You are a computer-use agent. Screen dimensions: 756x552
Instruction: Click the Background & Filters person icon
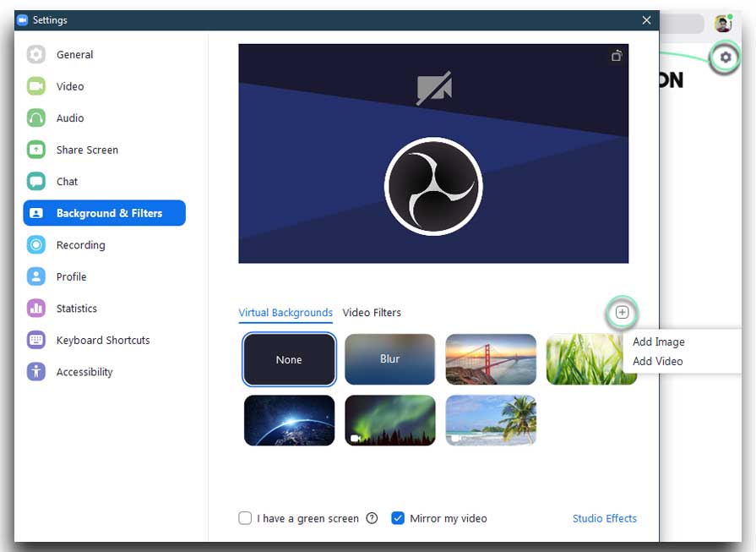tap(36, 213)
